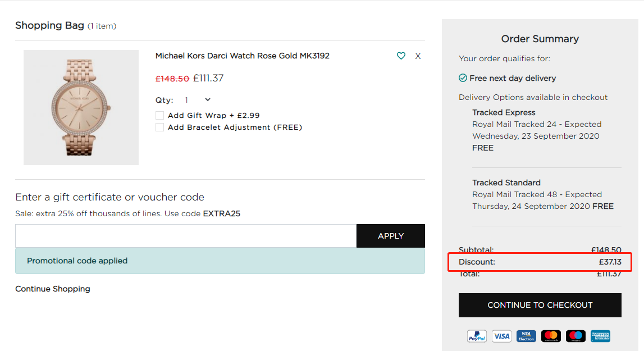This screenshot has width=644, height=351.
Task: Apply the voucher code with APPLY button
Action: (x=391, y=236)
